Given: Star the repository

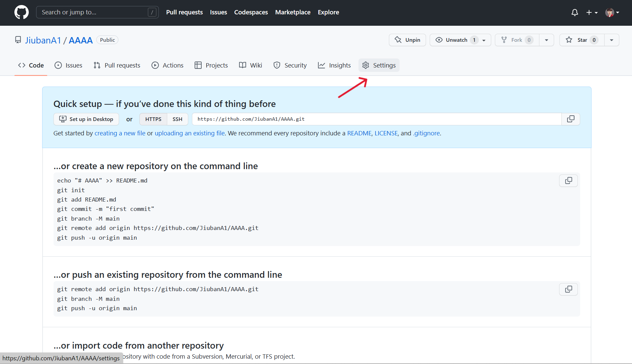Looking at the screenshot, I should [x=582, y=40].
